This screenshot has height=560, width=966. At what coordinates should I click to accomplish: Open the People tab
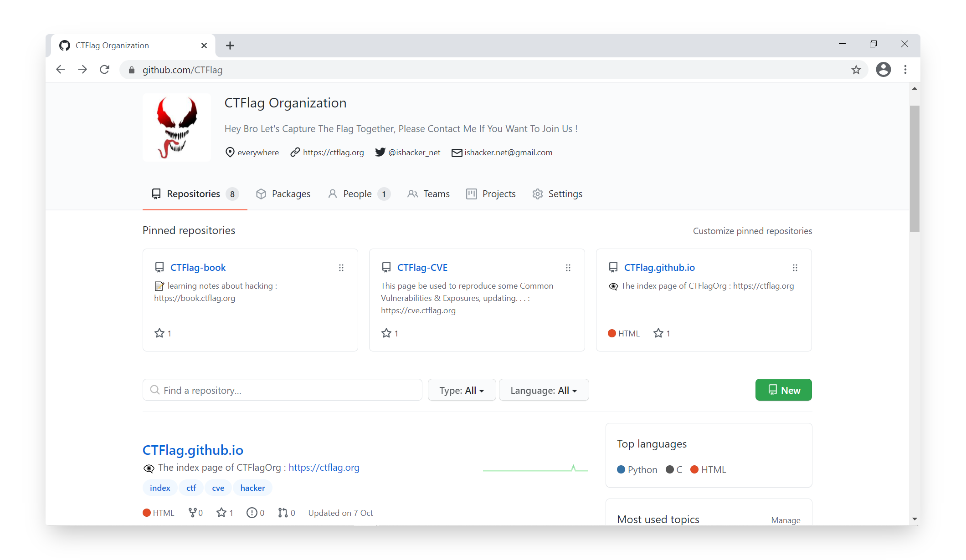pyautogui.click(x=358, y=194)
